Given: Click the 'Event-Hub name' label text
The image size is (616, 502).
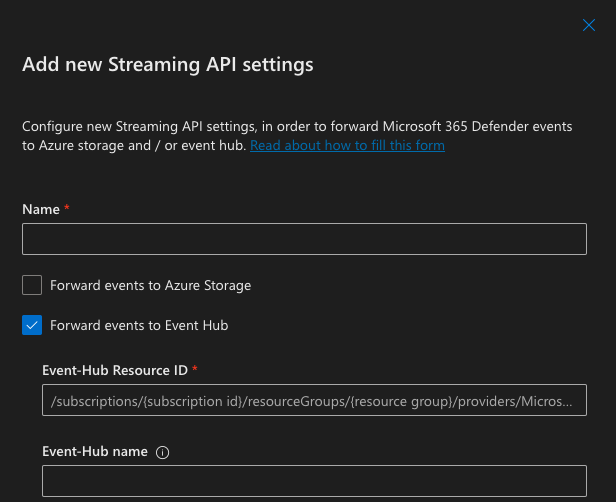Looking at the screenshot, I should click(95, 452).
